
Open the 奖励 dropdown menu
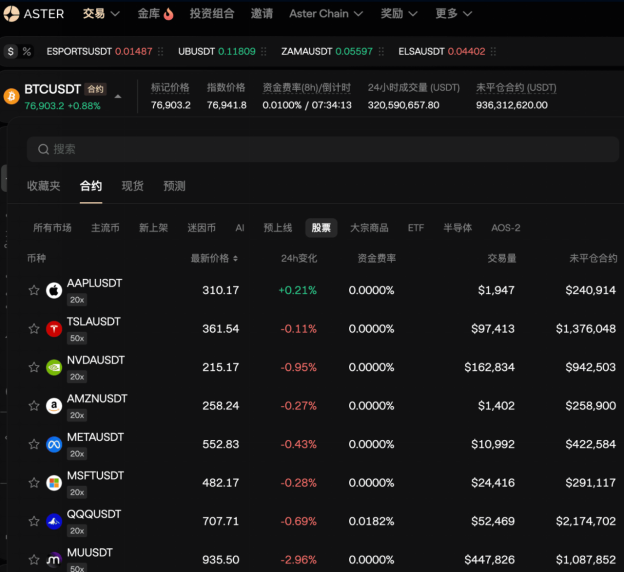[399, 14]
